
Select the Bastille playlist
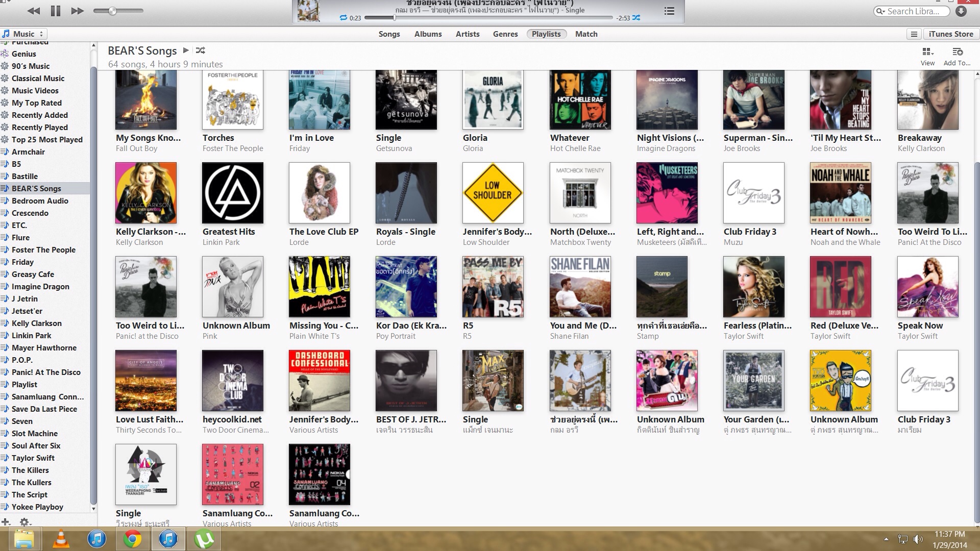[24, 176]
